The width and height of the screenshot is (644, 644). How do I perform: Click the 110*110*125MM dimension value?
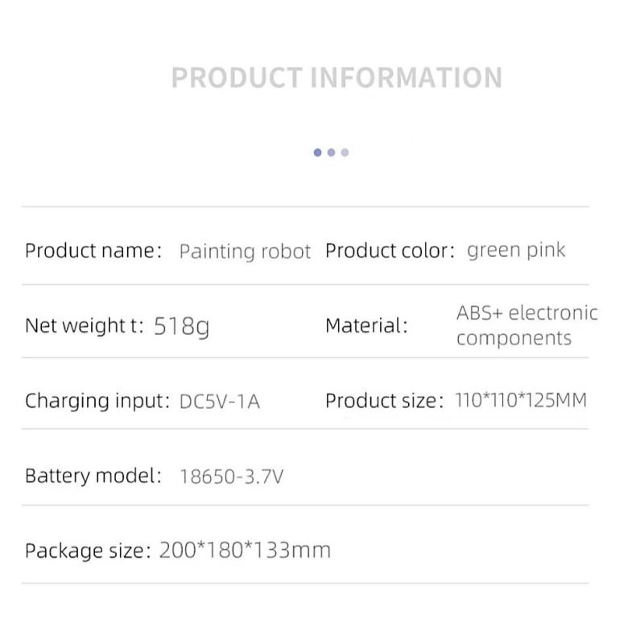521,400
